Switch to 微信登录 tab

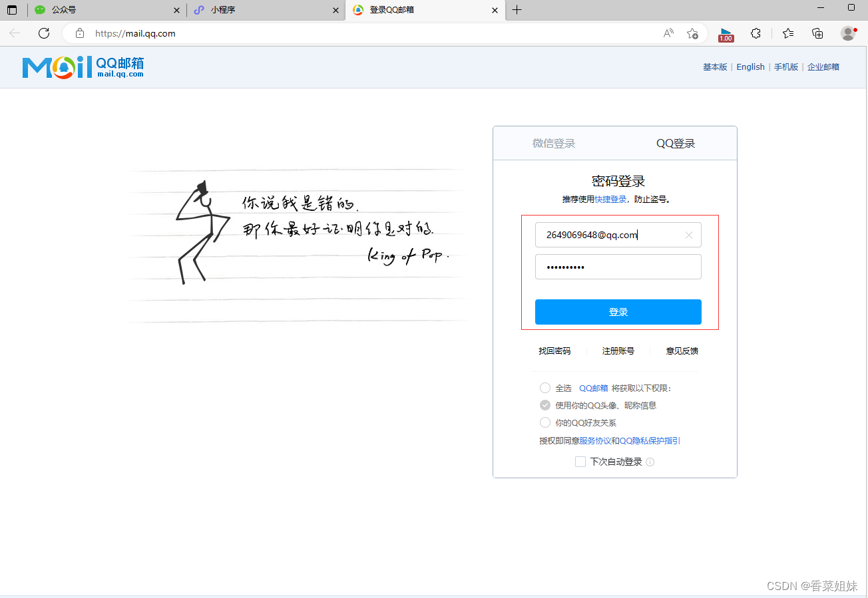(x=554, y=143)
